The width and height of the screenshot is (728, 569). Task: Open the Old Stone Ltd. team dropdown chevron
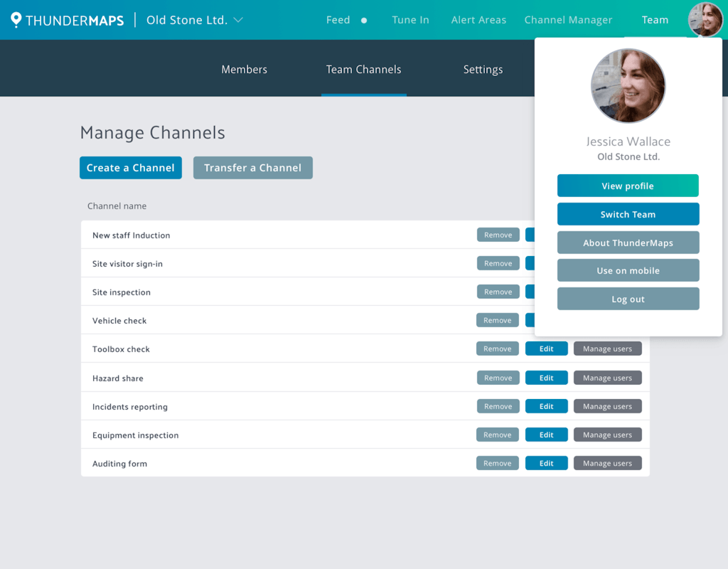click(x=238, y=20)
